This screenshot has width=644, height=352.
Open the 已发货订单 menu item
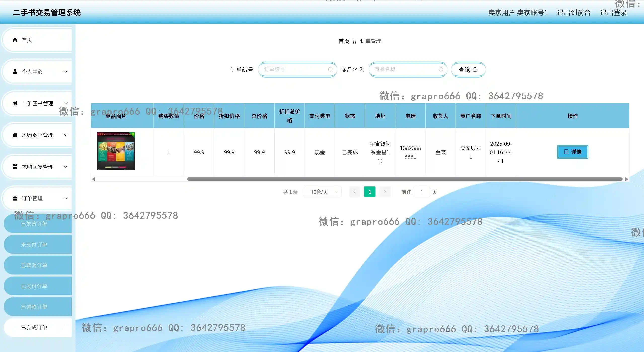(34, 224)
